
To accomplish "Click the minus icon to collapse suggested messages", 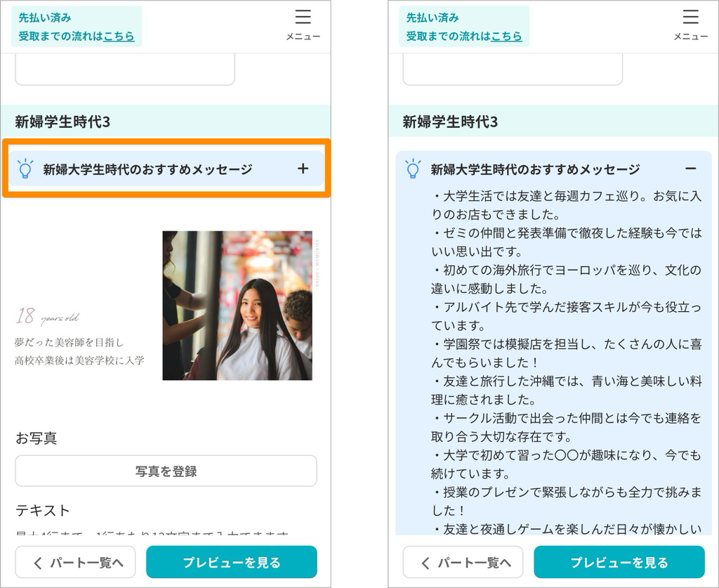I will coord(690,169).
